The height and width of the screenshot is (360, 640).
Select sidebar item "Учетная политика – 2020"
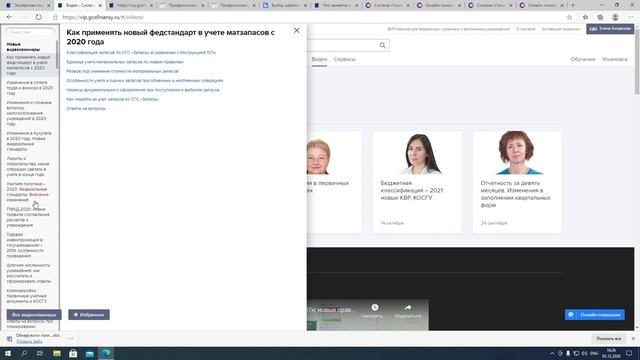coord(29,192)
